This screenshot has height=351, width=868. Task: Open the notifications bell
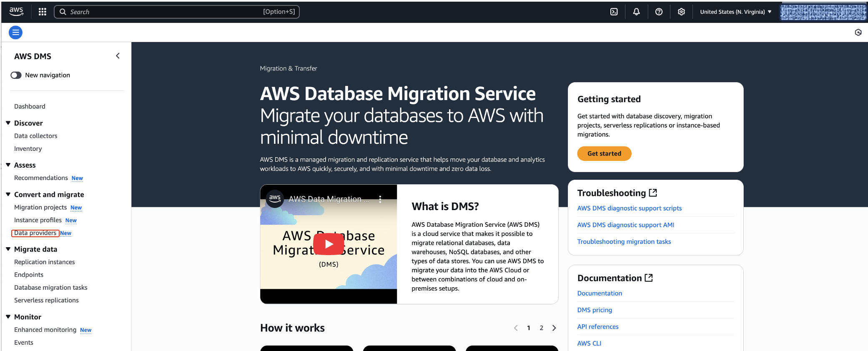[x=636, y=12]
